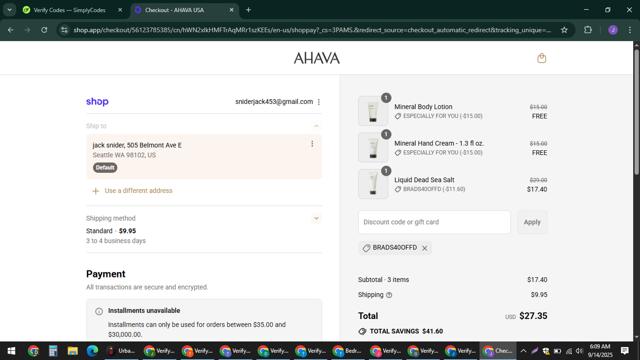Click the AHAVA logo
Viewport: 640px width, 360px height.
(317, 58)
